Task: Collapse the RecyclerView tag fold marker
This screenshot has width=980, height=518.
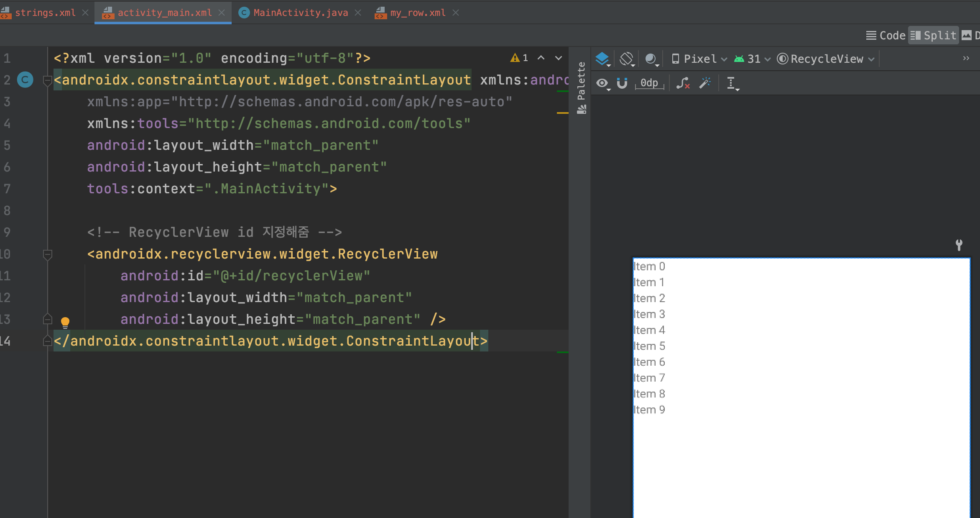Action: click(x=48, y=254)
